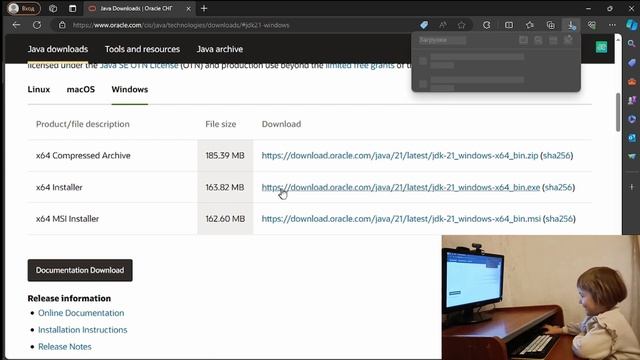640x360 pixels.
Task: Select the 162.60 MB file size cell
Action: (225, 219)
